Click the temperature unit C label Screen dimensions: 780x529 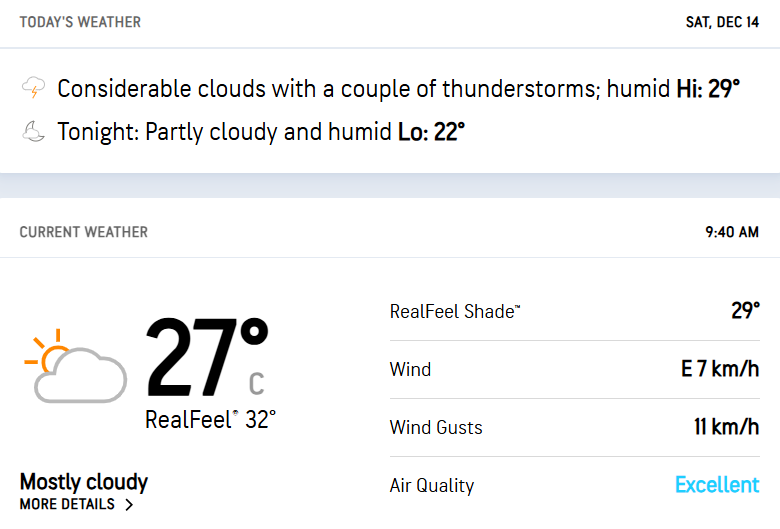[x=256, y=384]
